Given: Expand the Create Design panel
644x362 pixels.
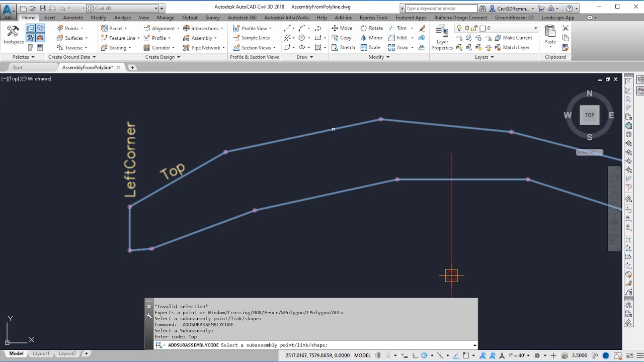Looking at the screenshot, I should (163, 57).
